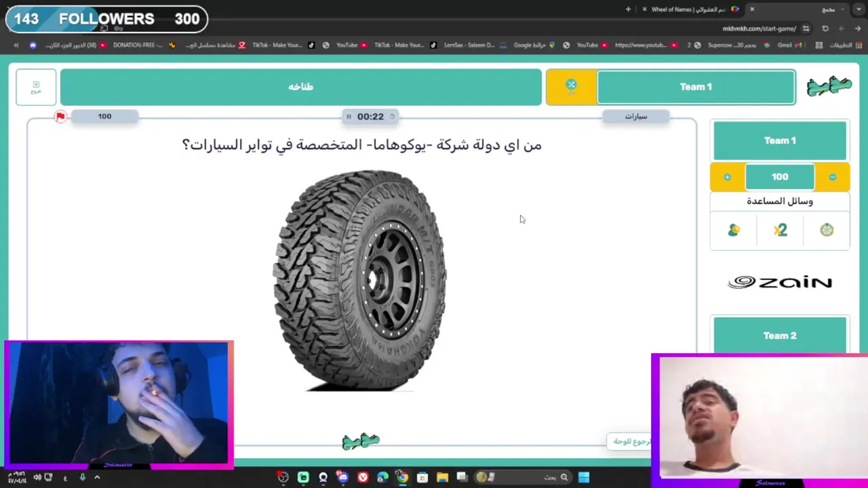Show hidden tray icons chevron
Screen dimensions: 868x488
click(97, 478)
